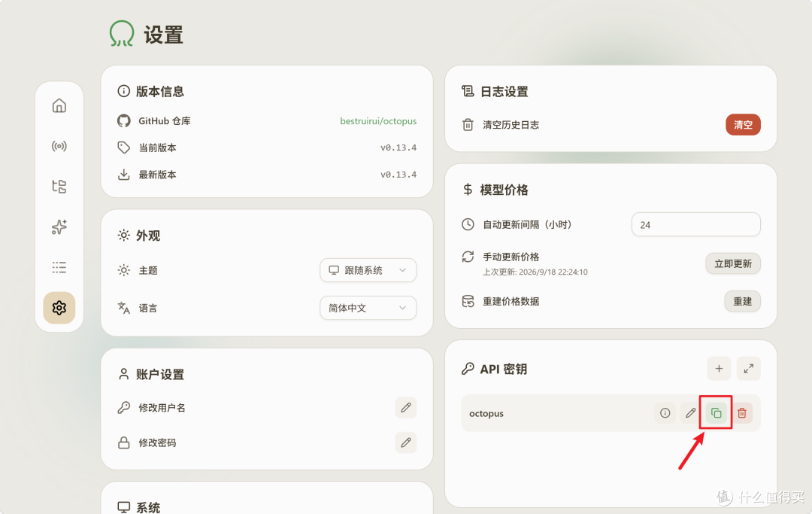The width and height of the screenshot is (812, 514).
Task: Expand the API 密钥 panel with arrows icon
Action: pos(748,369)
